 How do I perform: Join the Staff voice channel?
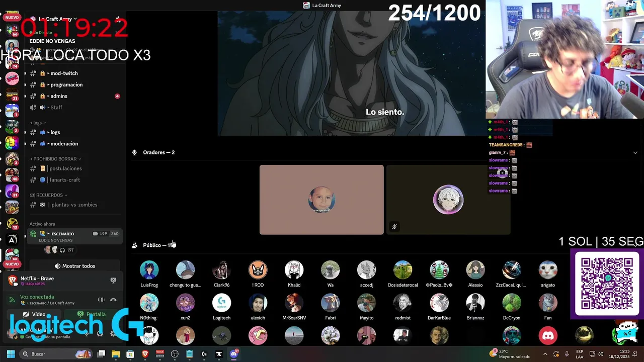(x=74, y=107)
